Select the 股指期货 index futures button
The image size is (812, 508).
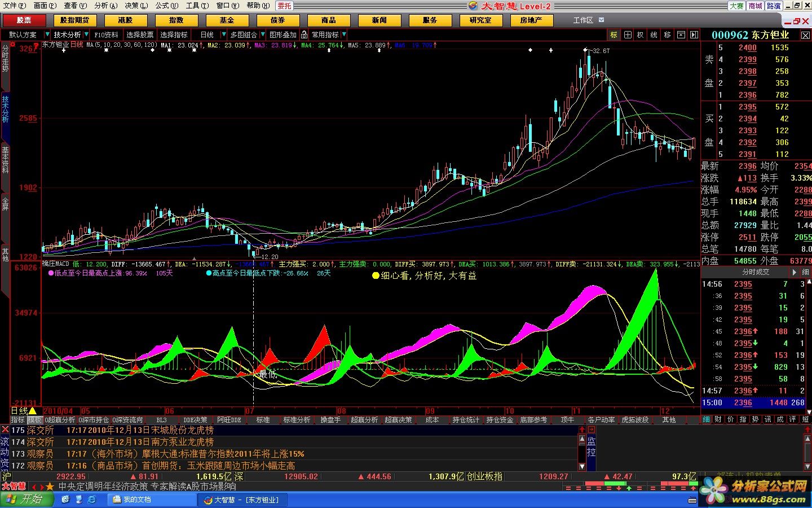click(x=74, y=20)
